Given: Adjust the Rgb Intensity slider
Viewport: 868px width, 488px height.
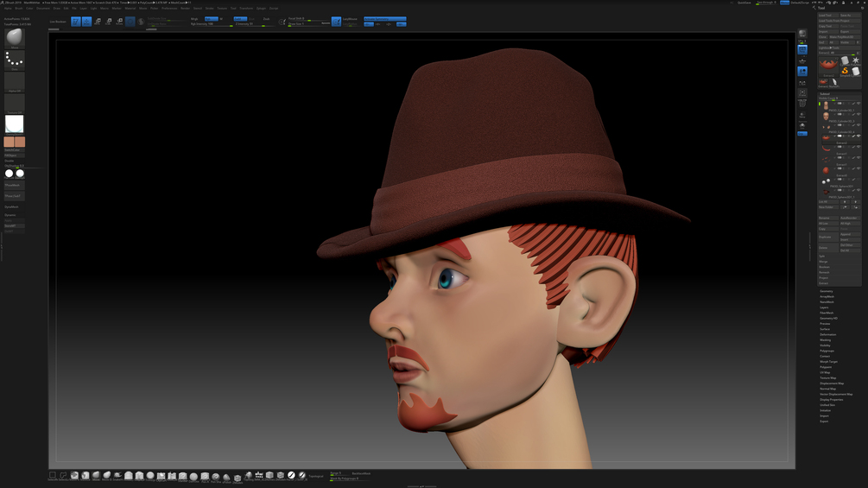Looking at the screenshot, I should pos(212,24).
